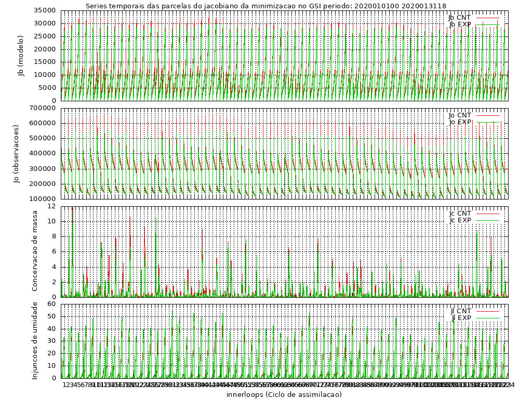Select the 'Jc CNT' legend label
Screen dimensions: 532x399
(x=460, y=214)
